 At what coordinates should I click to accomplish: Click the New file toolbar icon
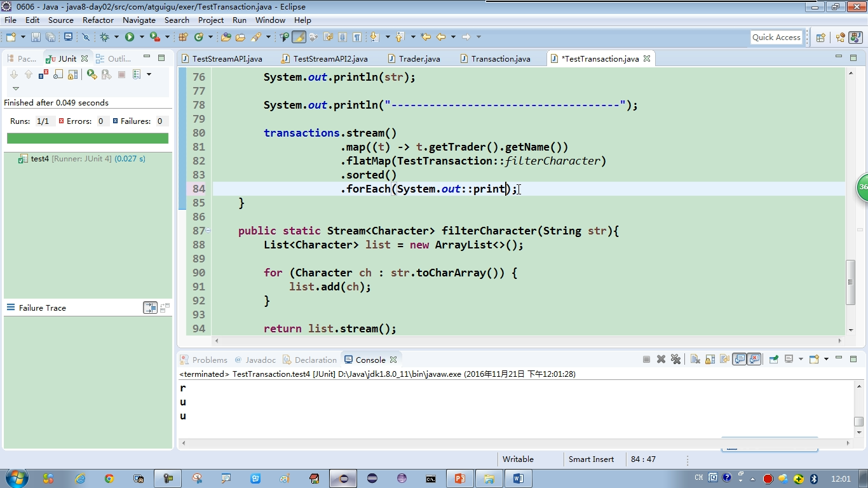click(x=11, y=37)
